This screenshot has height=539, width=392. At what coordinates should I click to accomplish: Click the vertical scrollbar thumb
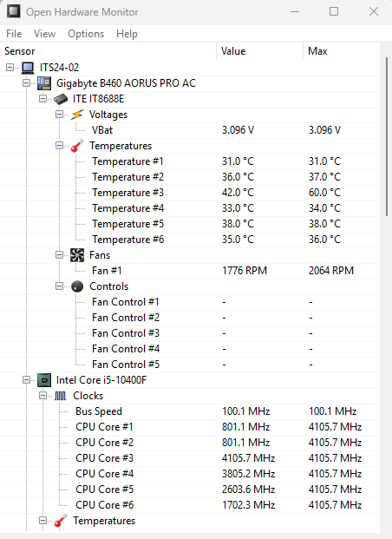(387, 137)
